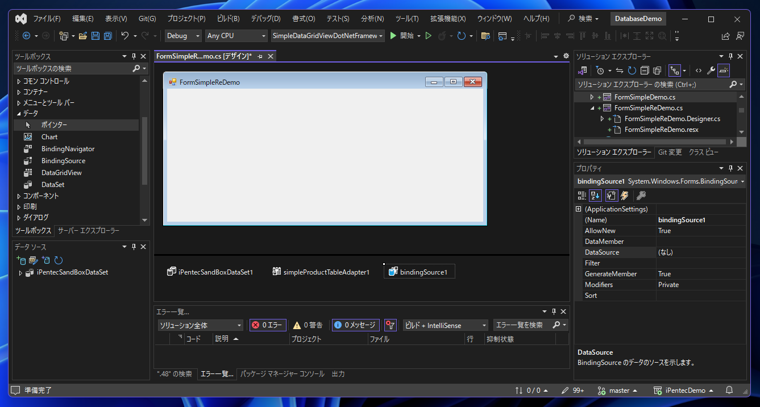Click the restart/reload blue circular arrow icon
Screen dimensions: 760x407
pos(461,36)
